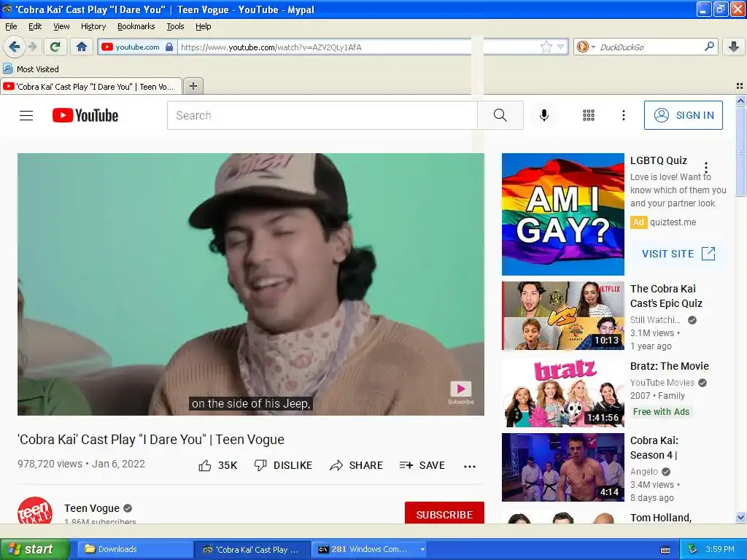The width and height of the screenshot is (747, 560).
Task: Switch to Downloads taskbar window
Action: coord(133,549)
